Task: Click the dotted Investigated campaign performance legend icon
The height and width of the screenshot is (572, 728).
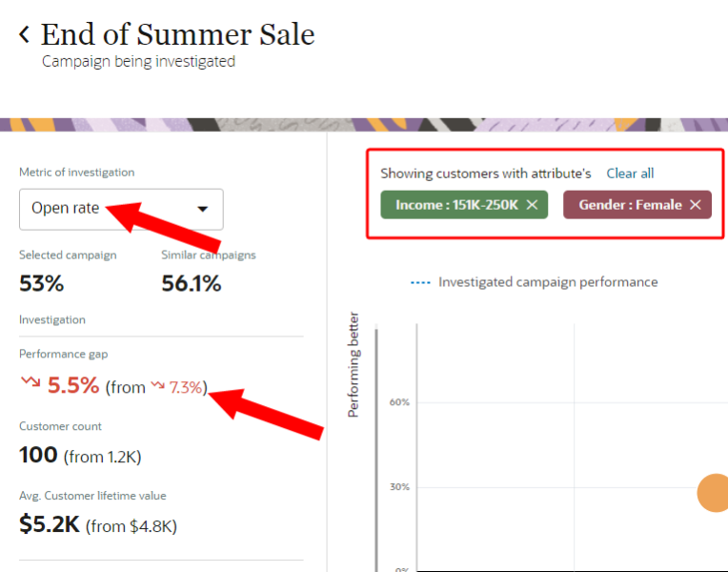Action: pos(420,282)
